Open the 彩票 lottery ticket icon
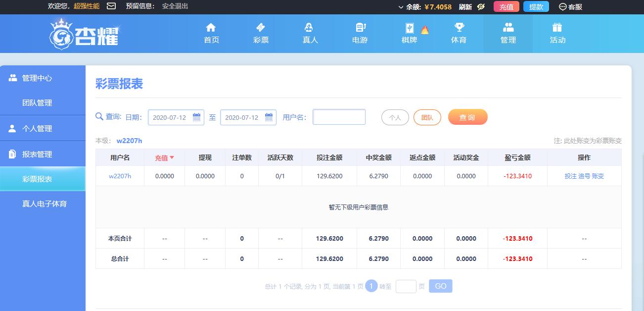The height and width of the screenshot is (311, 644). tap(261, 28)
